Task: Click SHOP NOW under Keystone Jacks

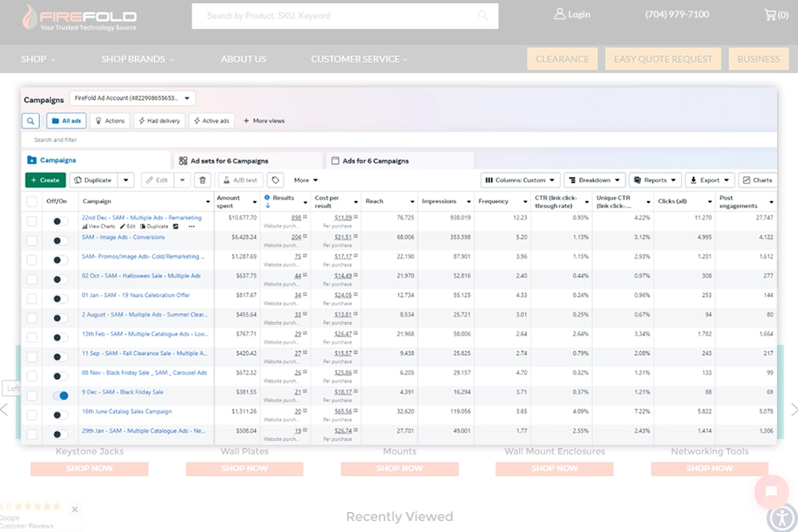Action: tap(90, 469)
